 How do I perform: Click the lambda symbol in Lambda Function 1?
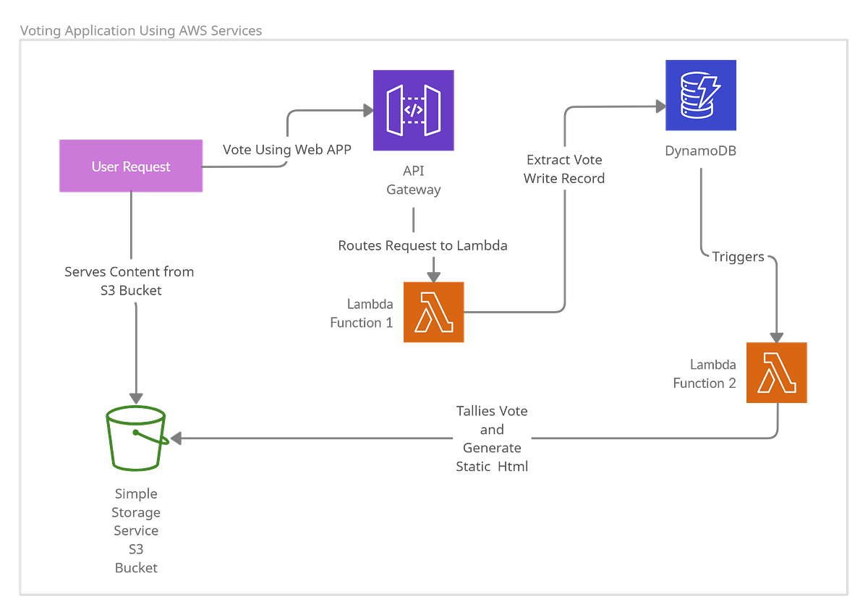click(x=433, y=313)
